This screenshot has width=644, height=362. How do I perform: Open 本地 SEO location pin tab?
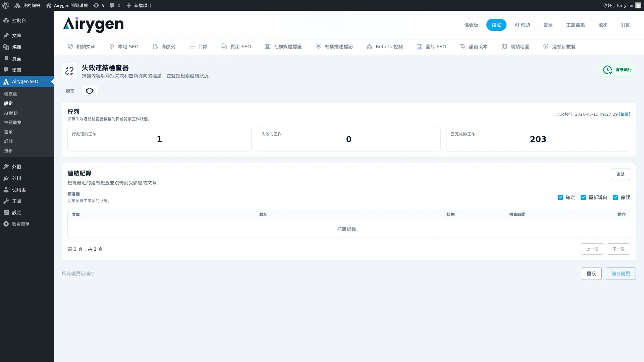coord(124,47)
